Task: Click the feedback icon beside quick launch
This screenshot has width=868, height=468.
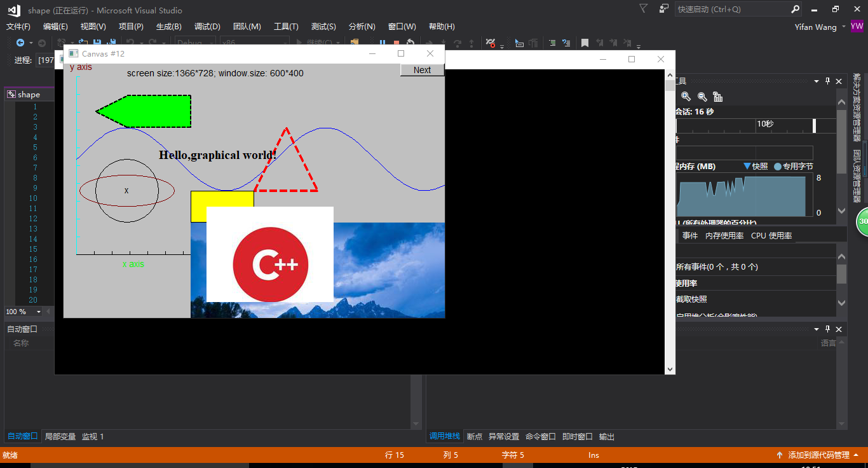Action: click(x=664, y=9)
